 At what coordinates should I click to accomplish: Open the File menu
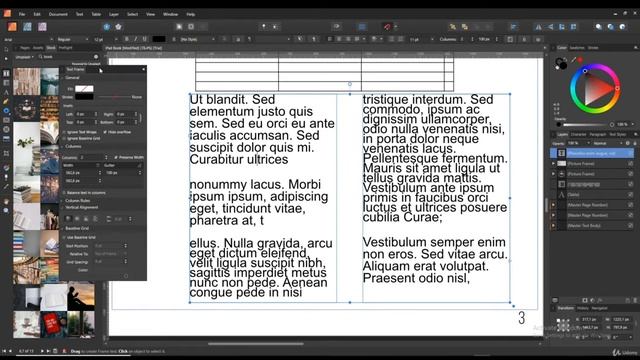(22, 14)
